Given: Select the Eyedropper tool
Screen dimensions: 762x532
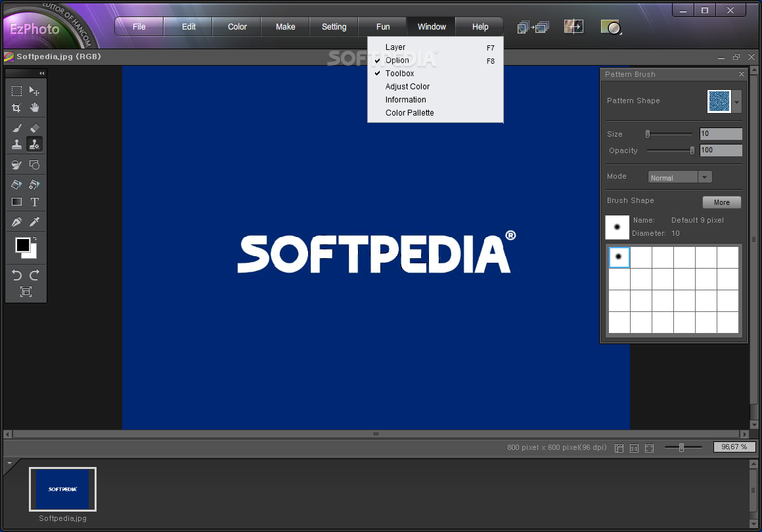Looking at the screenshot, I should pyautogui.click(x=34, y=222).
